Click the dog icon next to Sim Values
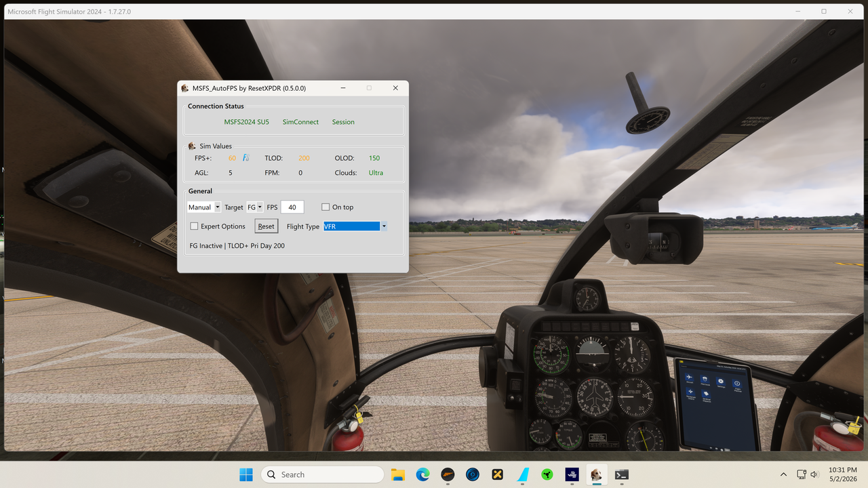This screenshot has height=488, width=868. click(192, 146)
